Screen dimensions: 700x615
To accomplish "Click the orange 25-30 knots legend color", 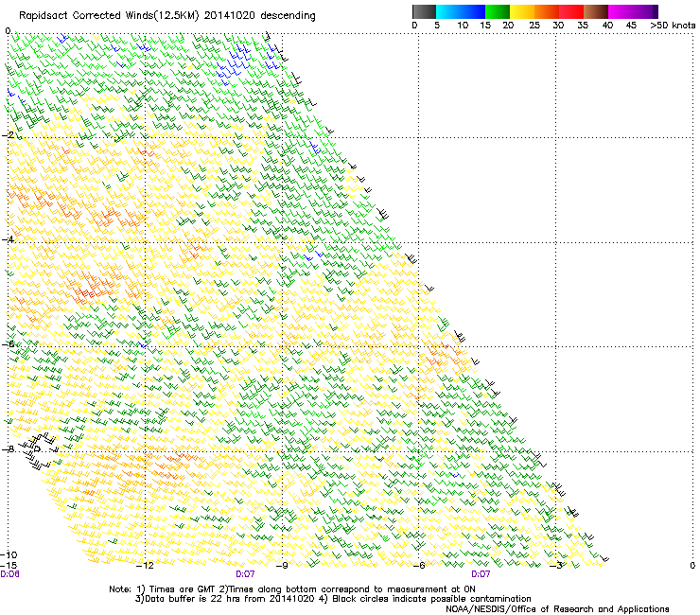I will click(x=547, y=11).
